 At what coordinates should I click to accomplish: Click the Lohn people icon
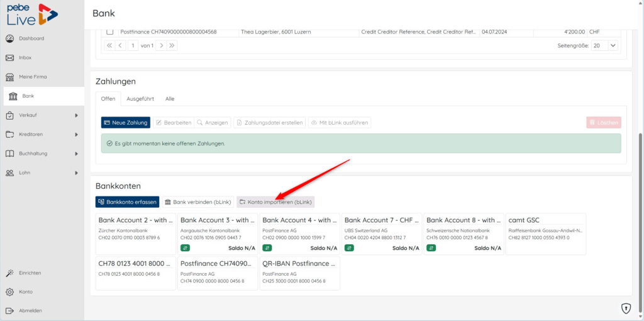10,173
